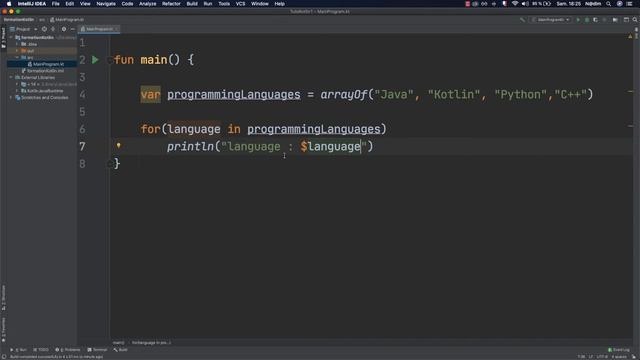Open the Run tool window at bottom

[x=18, y=350]
